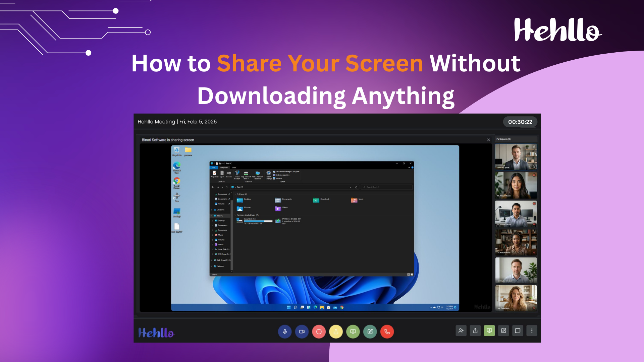
Task: Open the three-dot more options menu
Action: (x=532, y=330)
